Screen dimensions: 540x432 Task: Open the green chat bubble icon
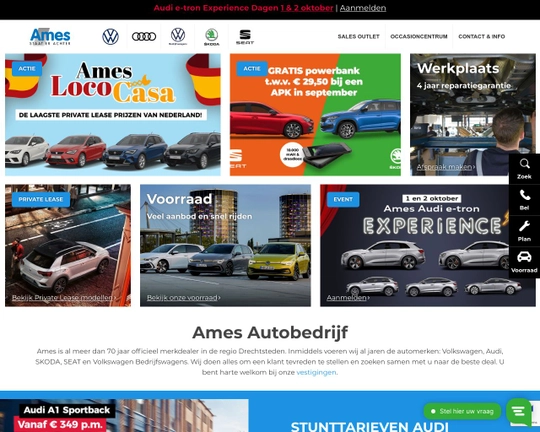pyautogui.click(x=519, y=411)
